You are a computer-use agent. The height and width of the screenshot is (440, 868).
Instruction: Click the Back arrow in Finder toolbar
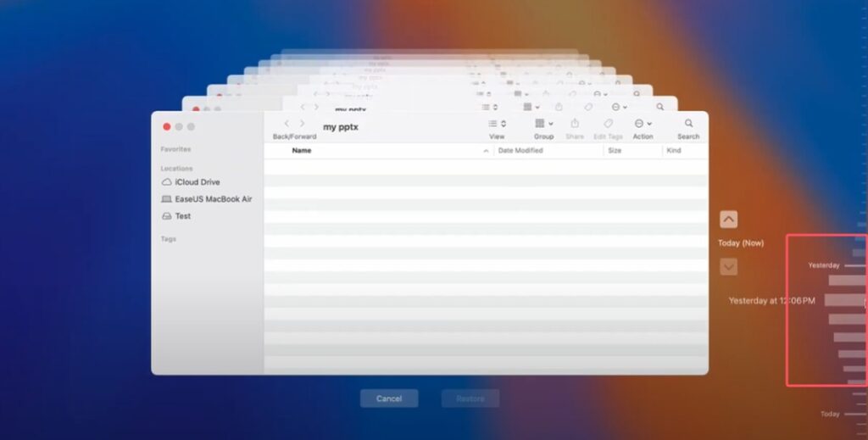[x=287, y=124]
